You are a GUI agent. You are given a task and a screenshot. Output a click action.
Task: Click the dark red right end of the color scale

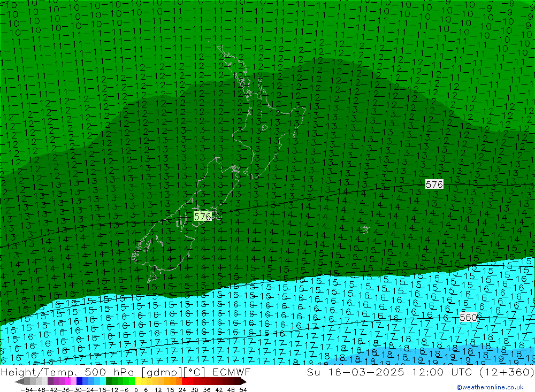point(243,381)
